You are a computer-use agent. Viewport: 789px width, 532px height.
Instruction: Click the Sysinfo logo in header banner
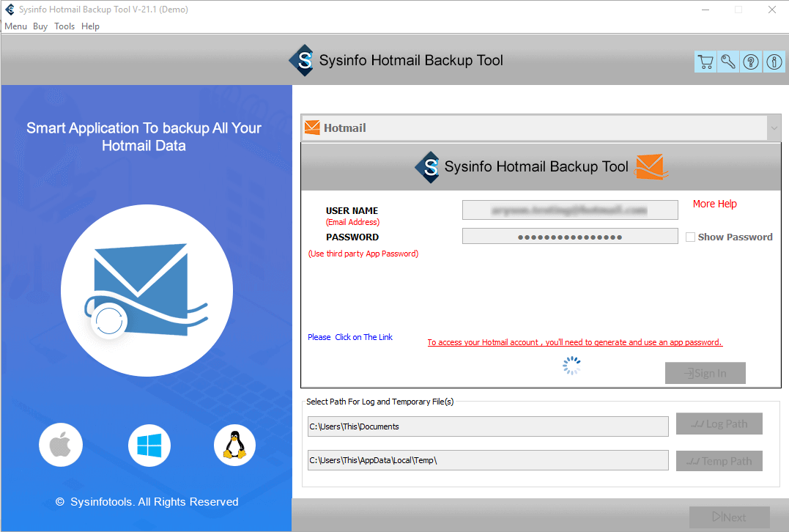[x=302, y=60]
